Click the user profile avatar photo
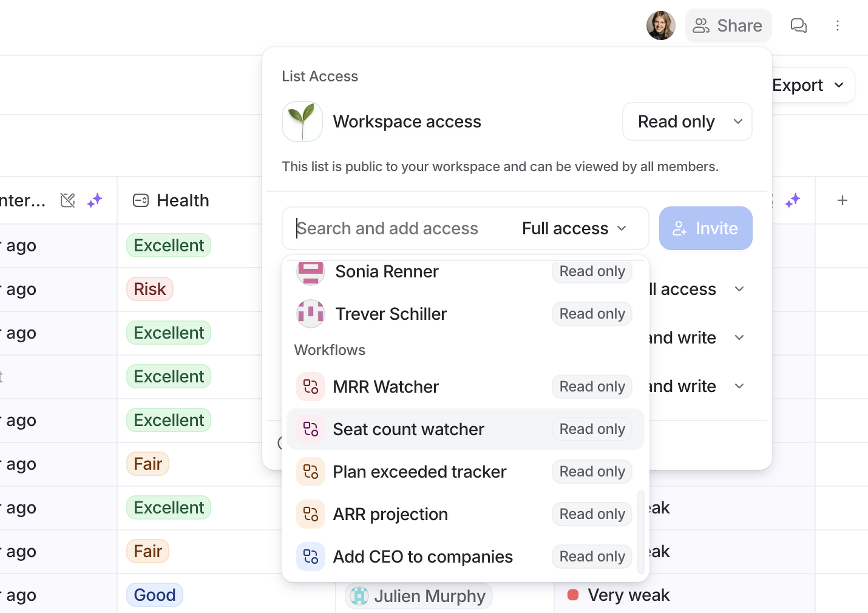The height and width of the screenshot is (613, 868). 660,26
